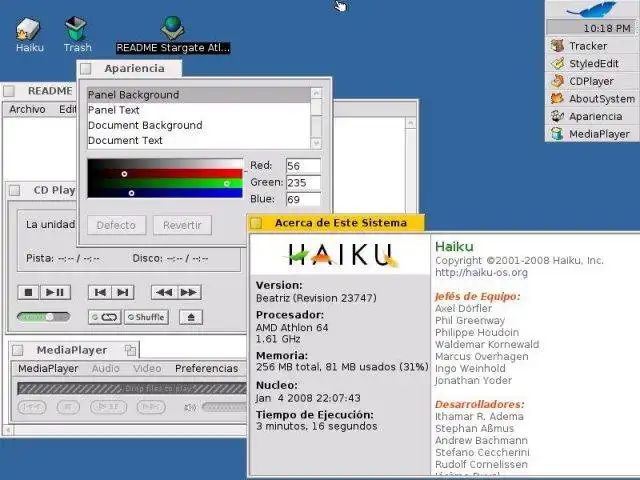This screenshot has height=480, width=640.
Task: Click MediaPlayer skip backward button
Action: 32,407
